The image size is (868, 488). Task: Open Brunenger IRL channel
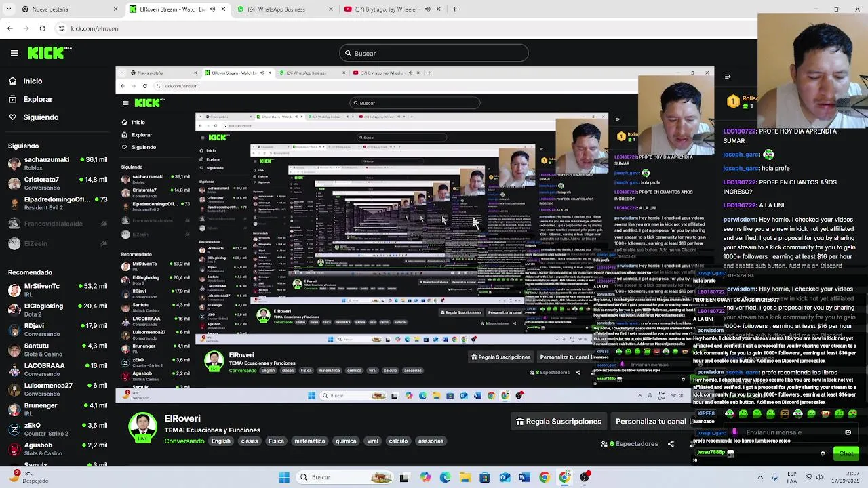pyautogui.click(x=57, y=409)
